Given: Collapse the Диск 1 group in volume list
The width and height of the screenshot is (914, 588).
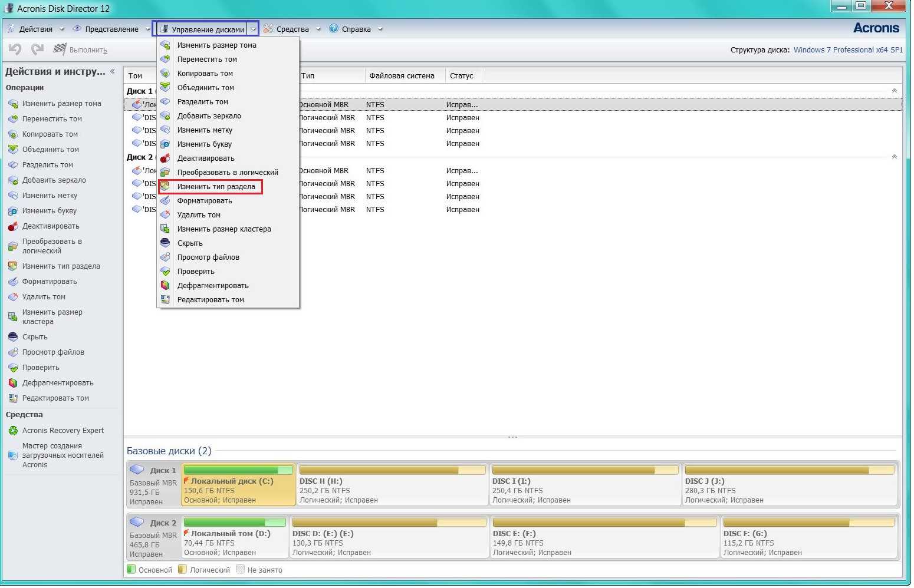Looking at the screenshot, I should click(x=894, y=91).
